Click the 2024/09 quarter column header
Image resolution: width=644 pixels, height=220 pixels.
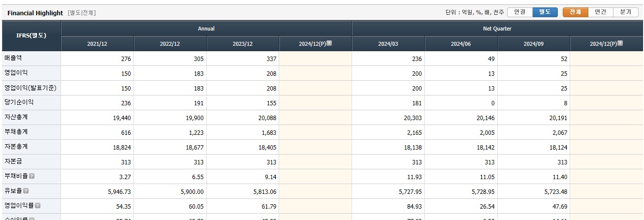click(534, 44)
